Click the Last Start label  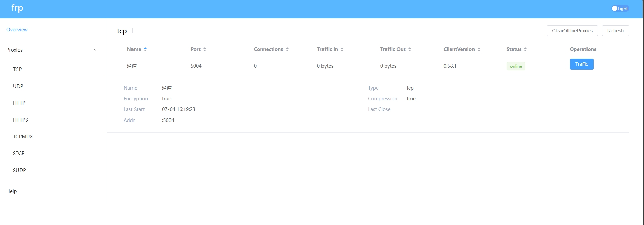134,109
